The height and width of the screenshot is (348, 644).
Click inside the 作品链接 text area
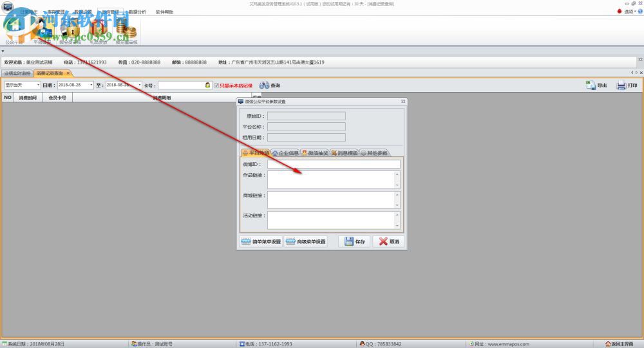(330, 179)
